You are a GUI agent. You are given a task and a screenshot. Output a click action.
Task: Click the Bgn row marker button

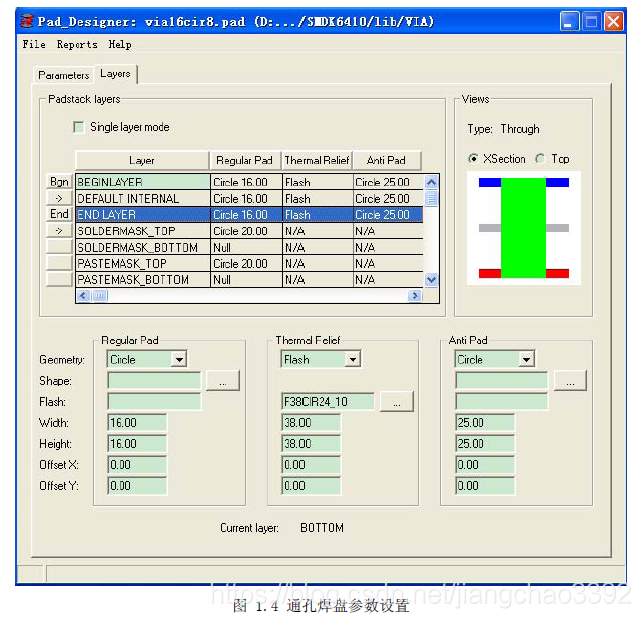tap(59, 182)
